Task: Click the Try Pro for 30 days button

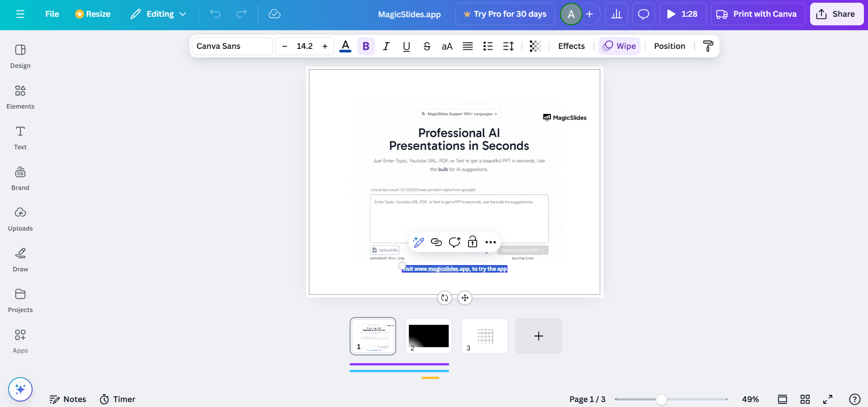Action: coord(505,14)
